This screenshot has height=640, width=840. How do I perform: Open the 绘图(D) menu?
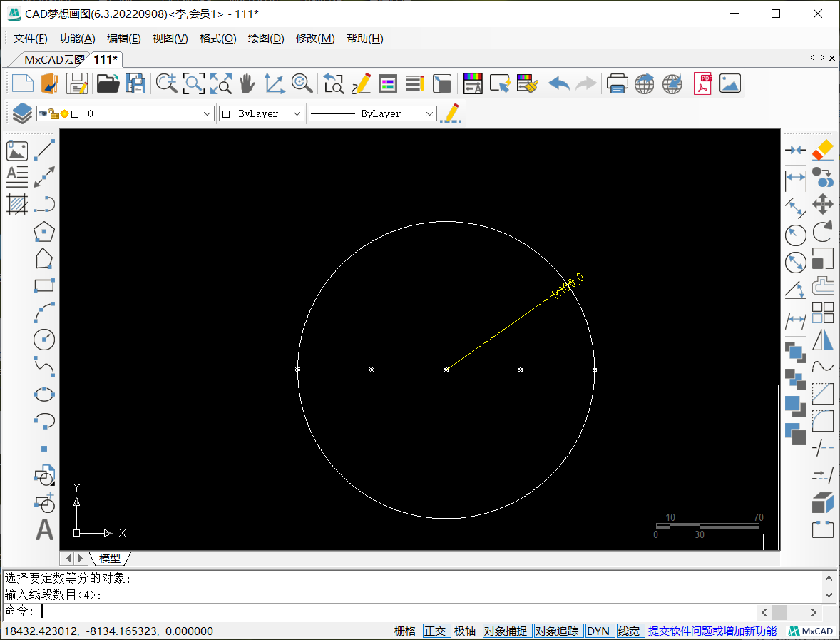(266, 39)
